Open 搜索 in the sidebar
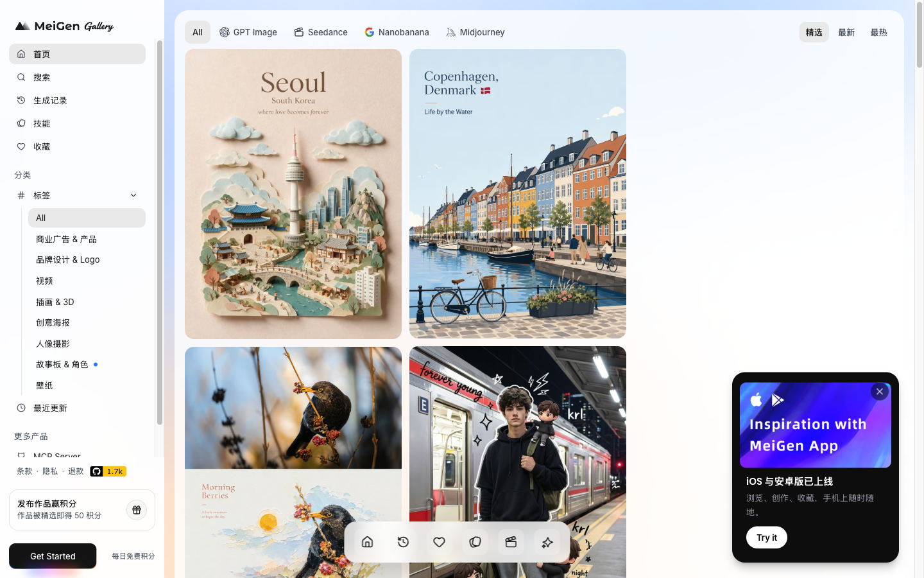The image size is (924, 578). click(77, 77)
